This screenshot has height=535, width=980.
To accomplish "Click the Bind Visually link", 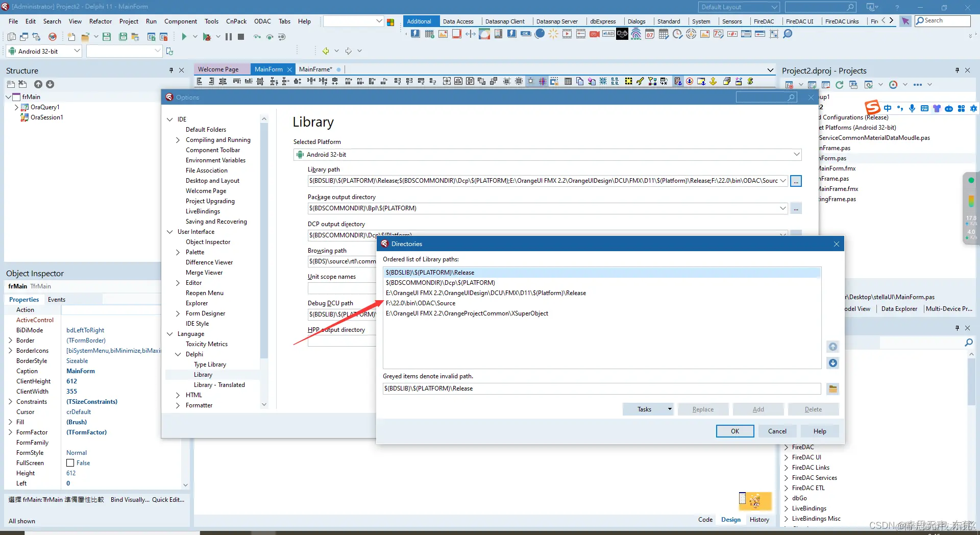I will [130, 500].
